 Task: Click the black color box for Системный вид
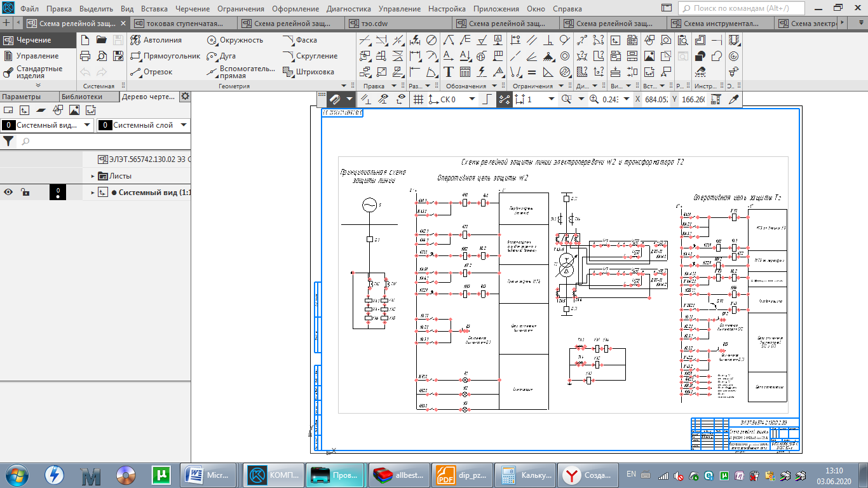[x=58, y=193]
